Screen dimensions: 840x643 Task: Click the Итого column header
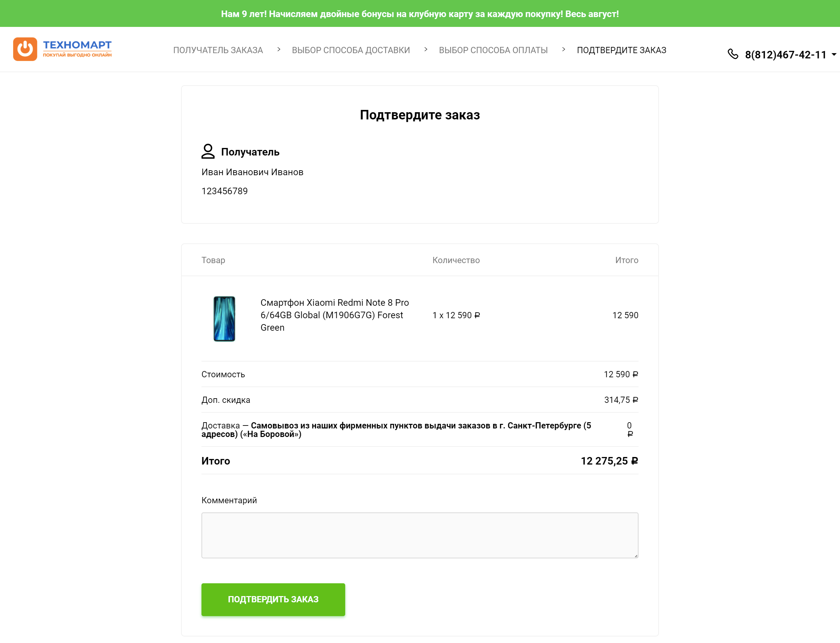[627, 260]
